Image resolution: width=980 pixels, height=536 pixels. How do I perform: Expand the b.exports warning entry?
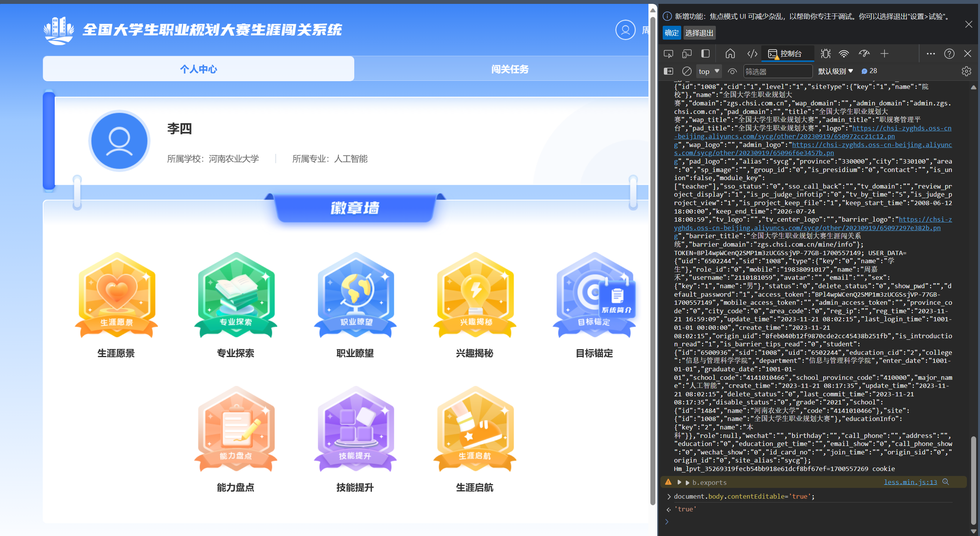click(x=680, y=482)
